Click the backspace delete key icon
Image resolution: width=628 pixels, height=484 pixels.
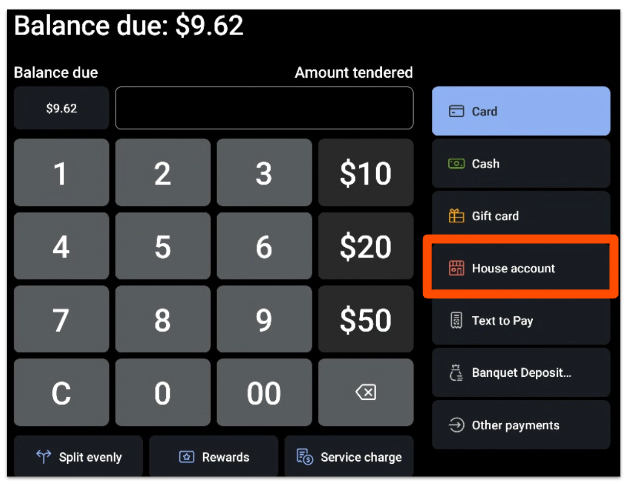[365, 393]
